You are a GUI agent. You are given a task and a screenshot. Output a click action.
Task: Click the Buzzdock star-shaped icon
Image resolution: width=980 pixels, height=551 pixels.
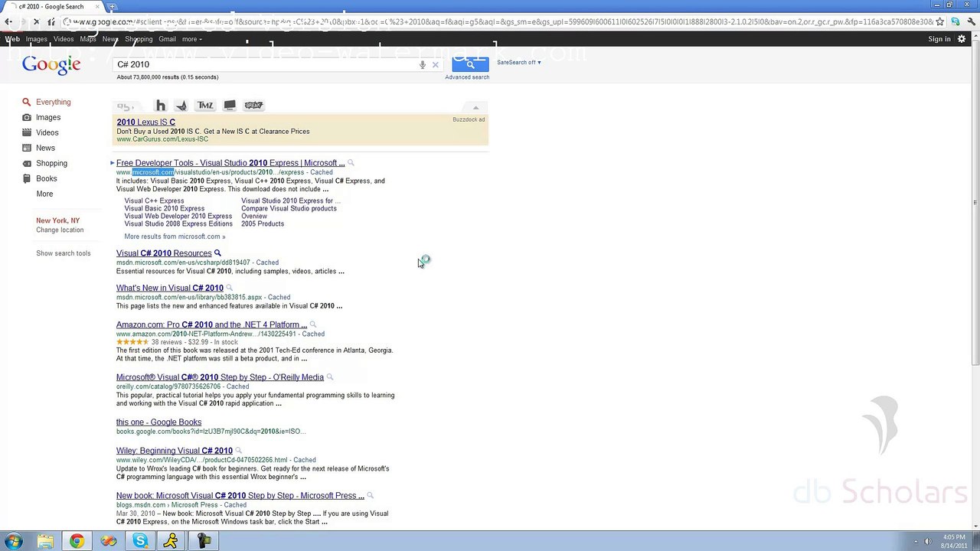(x=181, y=106)
